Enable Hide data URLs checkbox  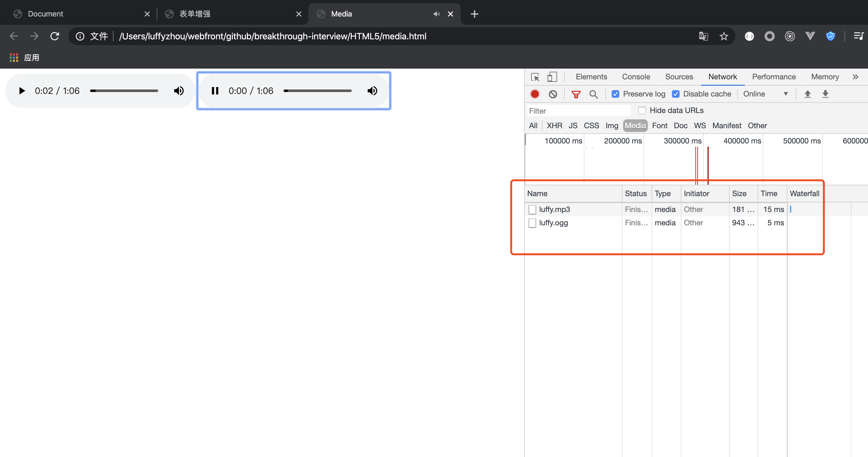click(x=642, y=110)
